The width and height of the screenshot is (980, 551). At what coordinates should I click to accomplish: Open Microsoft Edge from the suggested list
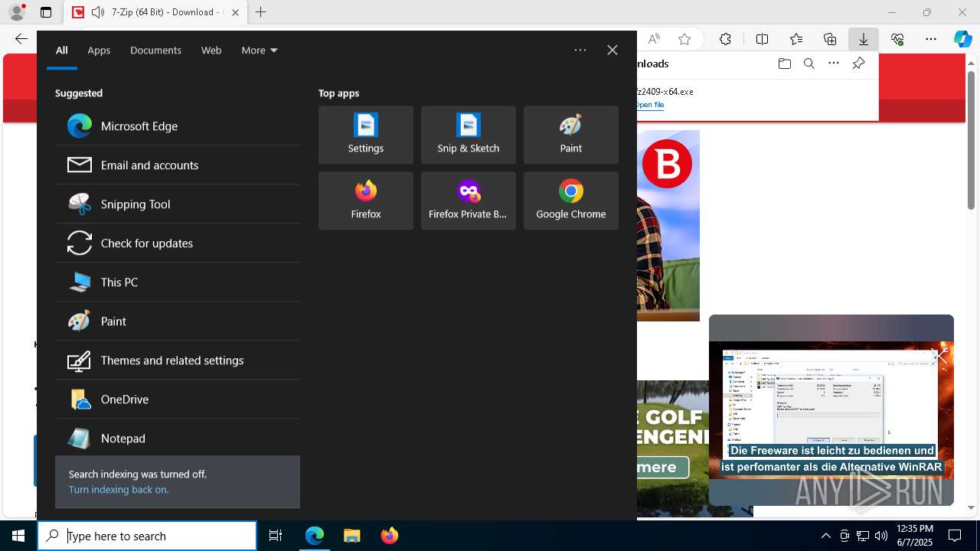(x=178, y=126)
